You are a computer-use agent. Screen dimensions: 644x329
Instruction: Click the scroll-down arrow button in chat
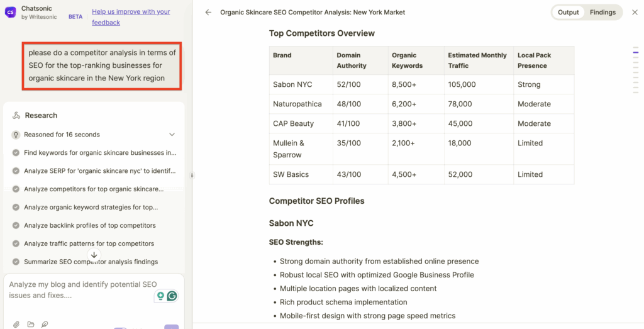(x=94, y=255)
